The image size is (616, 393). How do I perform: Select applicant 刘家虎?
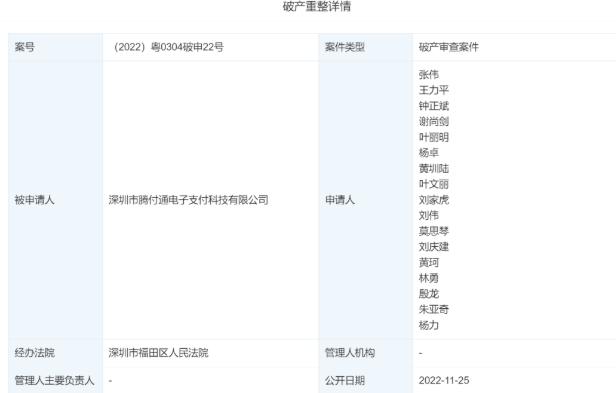(434, 200)
